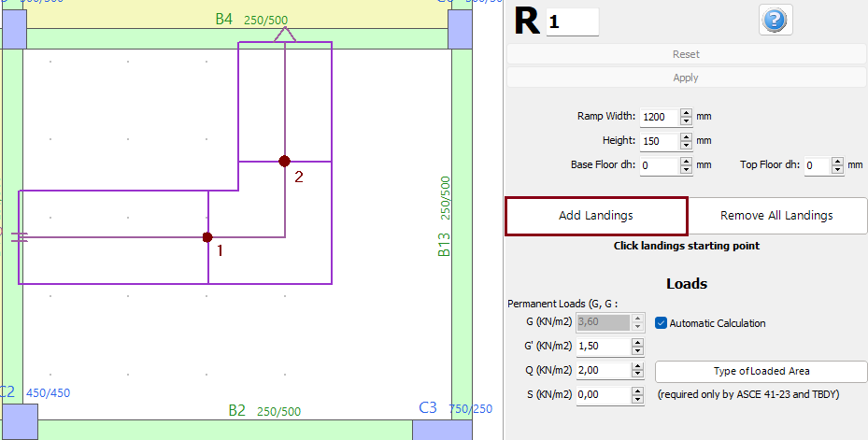
Task: Increase Ramp Width with up arrow
Action: (x=686, y=112)
